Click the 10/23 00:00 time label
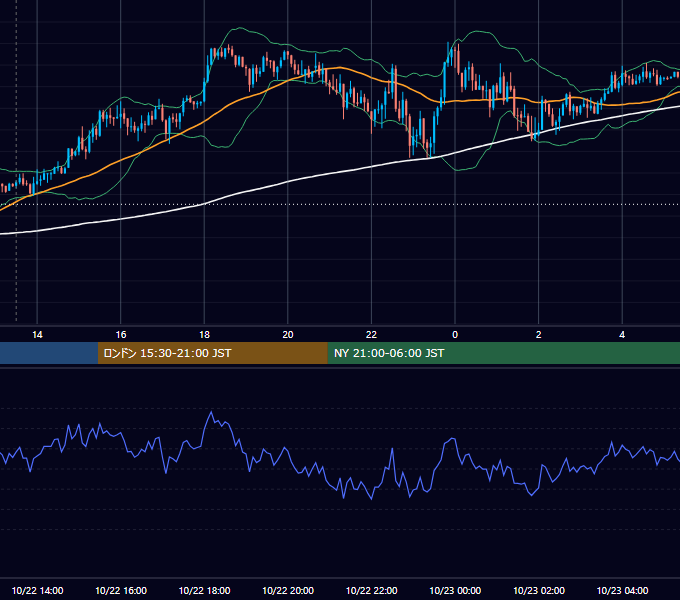Image resolution: width=680 pixels, height=600 pixels. pos(455,590)
